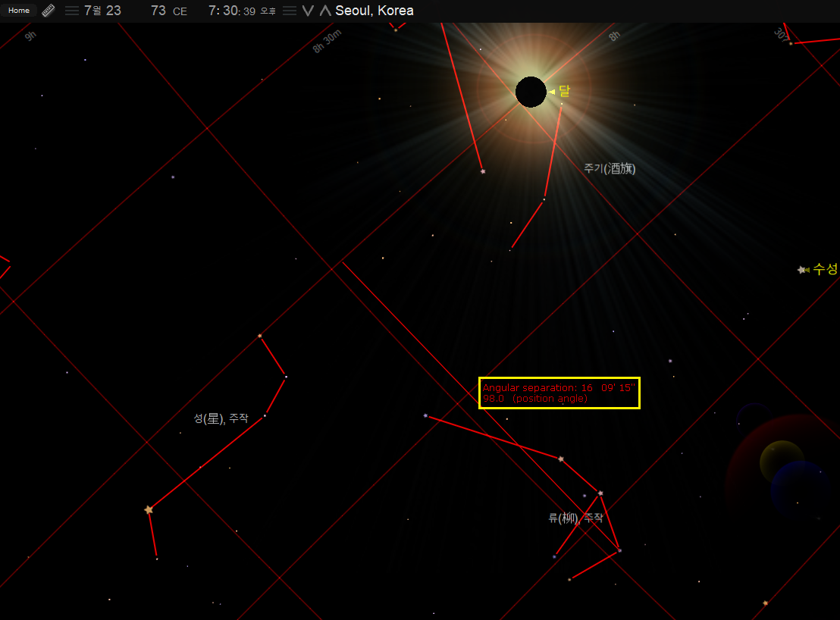Select the minutes field 30
The width and height of the screenshot is (840, 620).
(x=230, y=11)
